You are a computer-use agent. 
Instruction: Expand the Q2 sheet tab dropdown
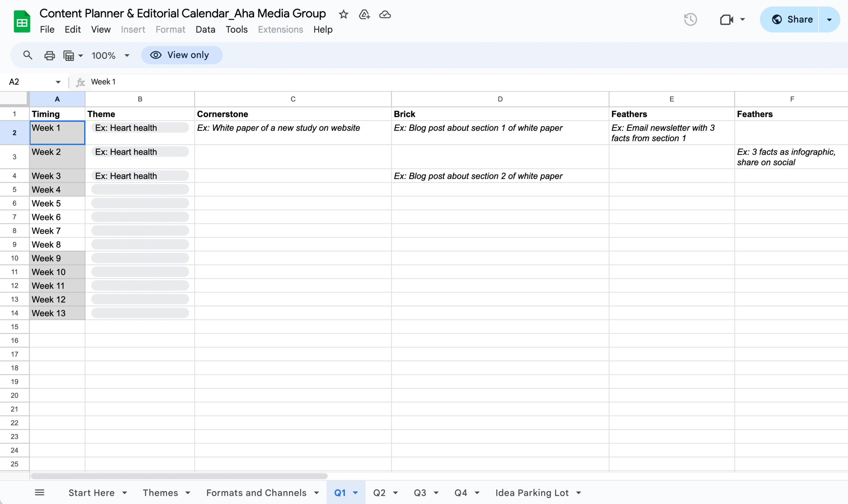[x=397, y=493]
